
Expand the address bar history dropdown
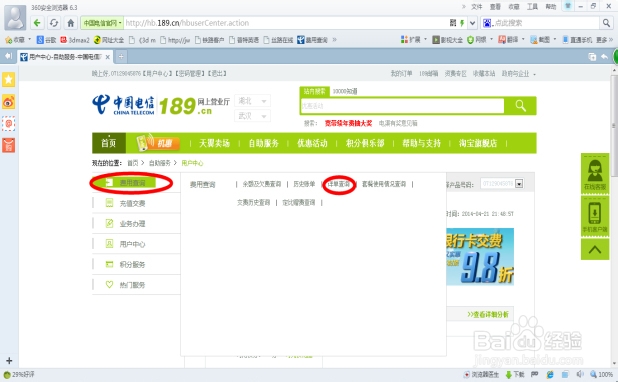pos(473,23)
